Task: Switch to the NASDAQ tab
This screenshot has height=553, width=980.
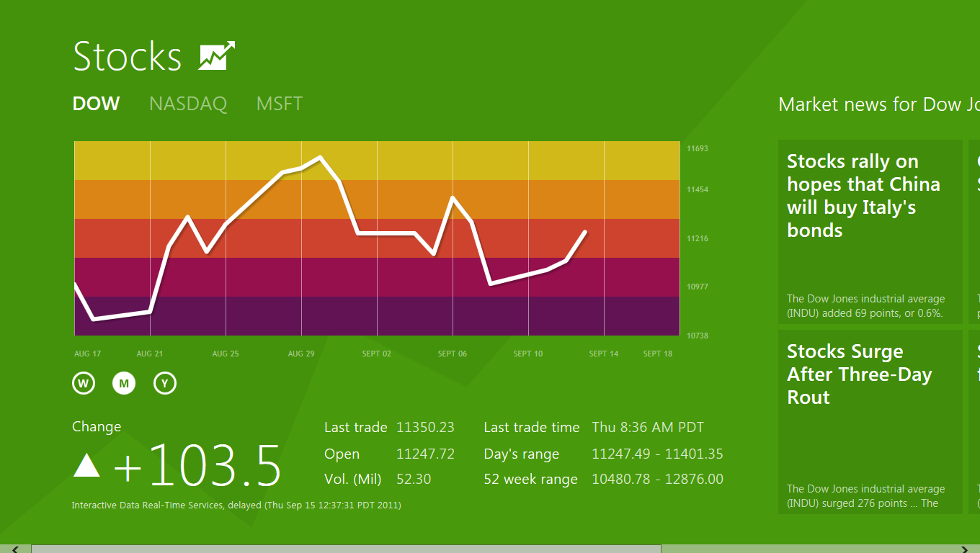Action: tap(188, 104)
